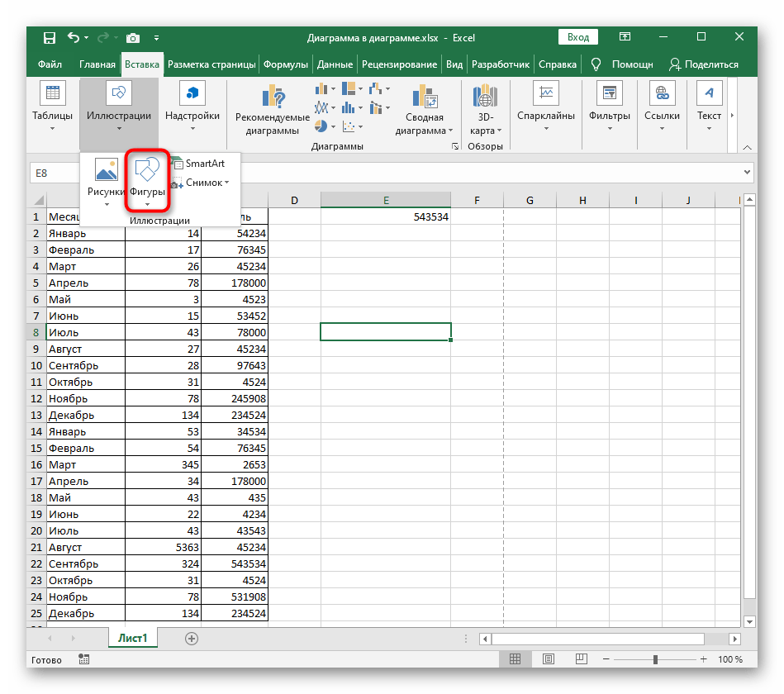Image resolution: width=784 pixels, height=694 pixels.
Task: Switch to Page Break Preview icon
Action: 581,659
